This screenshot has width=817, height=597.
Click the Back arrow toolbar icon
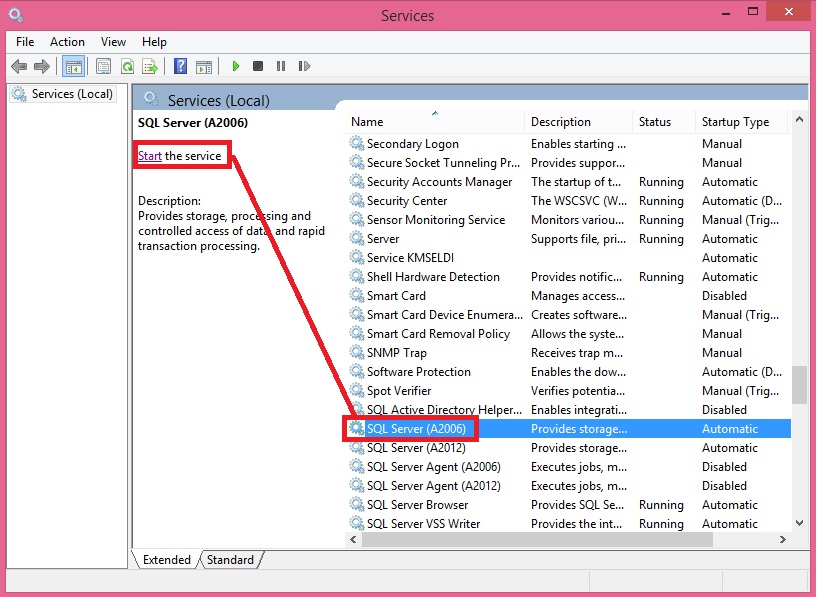(18, 66)
